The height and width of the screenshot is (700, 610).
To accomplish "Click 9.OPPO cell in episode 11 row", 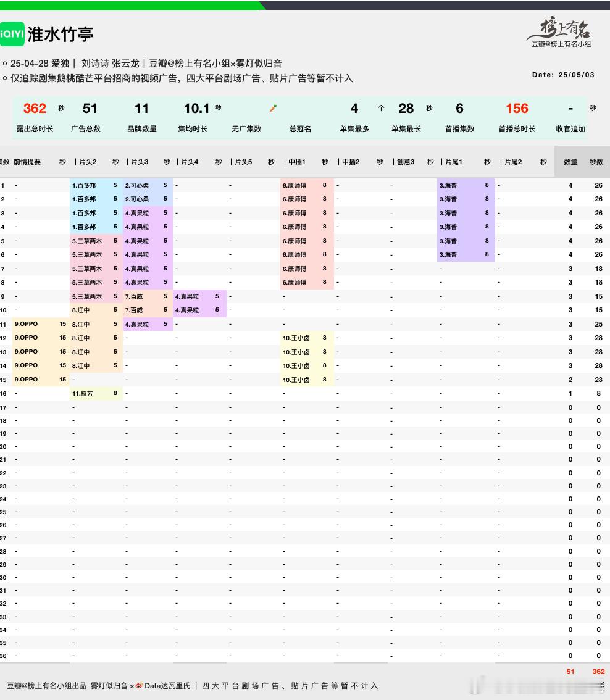I will (27, 324).
